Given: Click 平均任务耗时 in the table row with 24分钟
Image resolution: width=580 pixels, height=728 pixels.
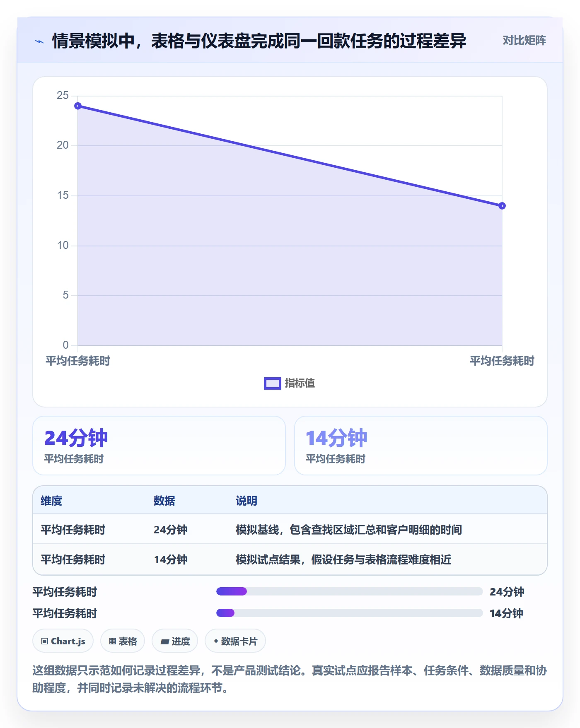Looking at the screenshot, I should tap(73, 530).
